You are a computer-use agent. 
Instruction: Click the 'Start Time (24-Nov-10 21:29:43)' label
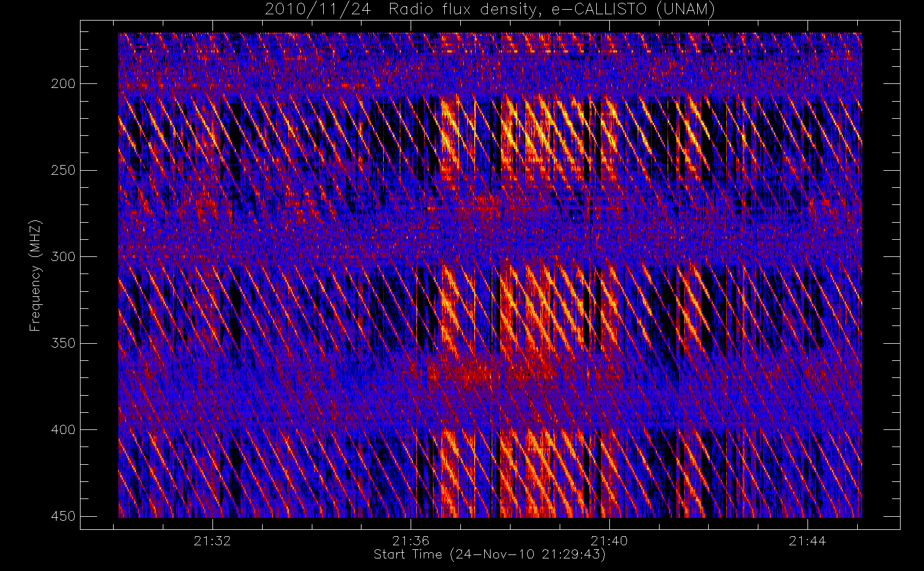click(x=489, y=554)
